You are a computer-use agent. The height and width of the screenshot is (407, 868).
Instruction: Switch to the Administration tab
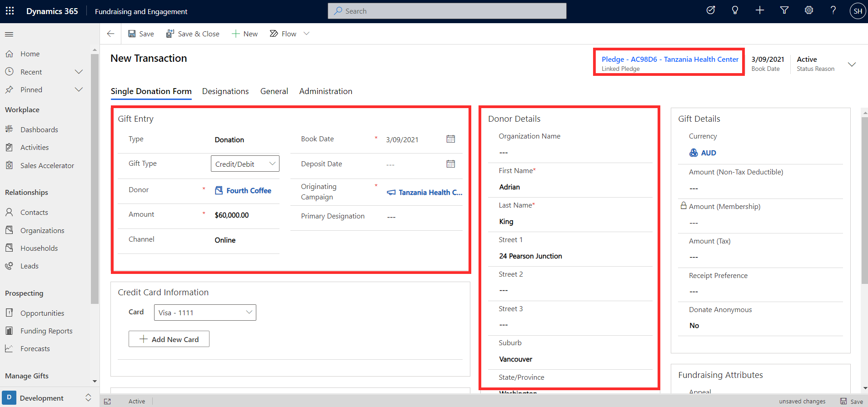[x=326, y=91]
